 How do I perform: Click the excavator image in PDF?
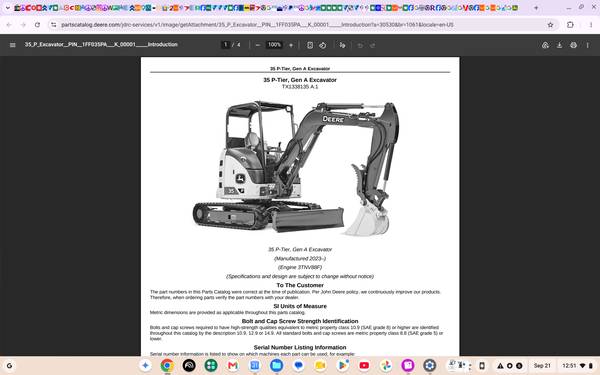click(x=295, y=168)
